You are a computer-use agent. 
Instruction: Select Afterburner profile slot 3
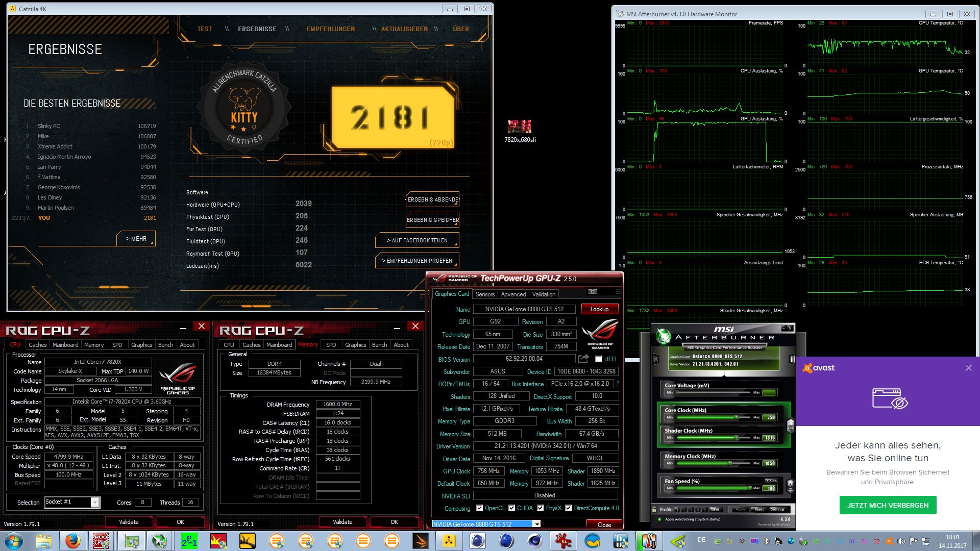(691, 510)
